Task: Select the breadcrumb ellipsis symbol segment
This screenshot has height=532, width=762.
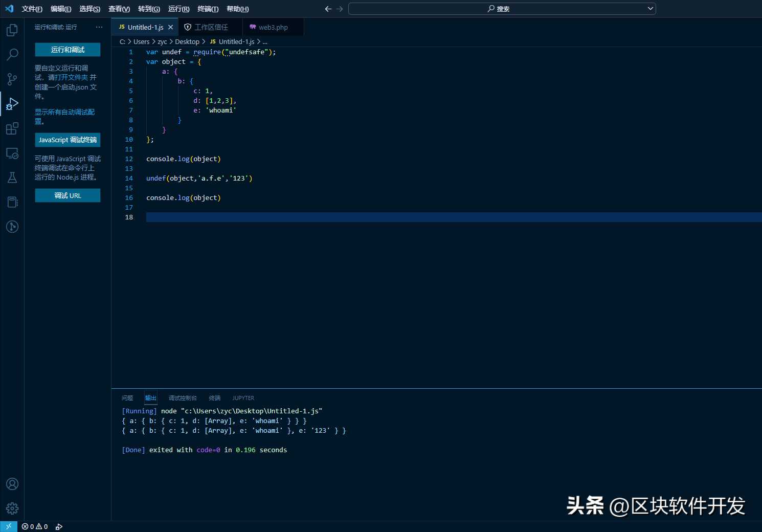Action: pos(265,42)
